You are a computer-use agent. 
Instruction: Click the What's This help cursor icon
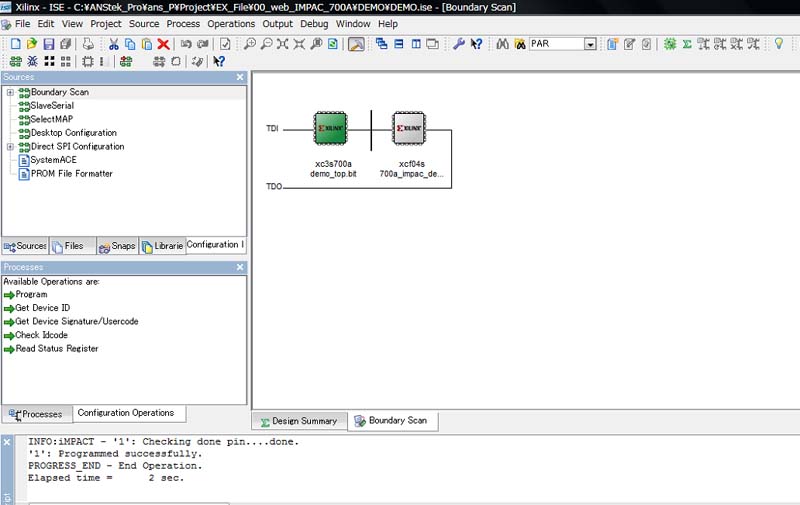[476, 44]
